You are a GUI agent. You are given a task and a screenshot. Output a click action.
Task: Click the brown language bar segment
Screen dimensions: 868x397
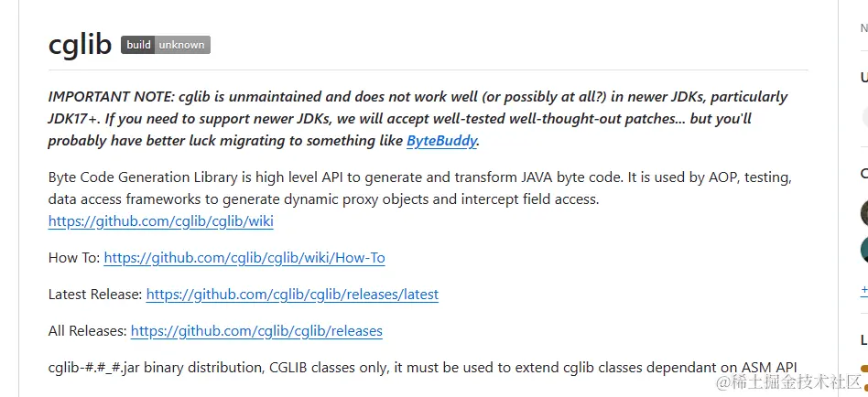click(864, 369)
